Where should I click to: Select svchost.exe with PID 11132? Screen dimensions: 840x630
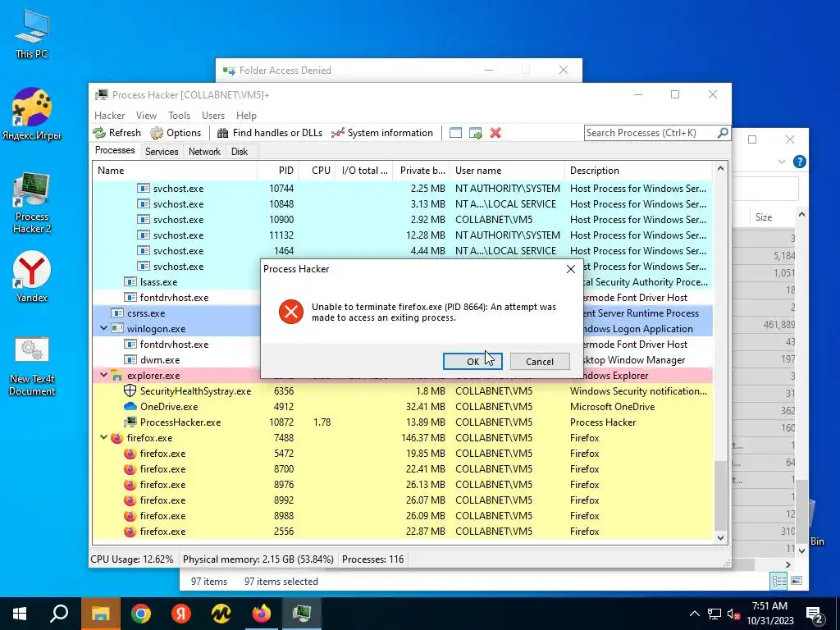402,235
